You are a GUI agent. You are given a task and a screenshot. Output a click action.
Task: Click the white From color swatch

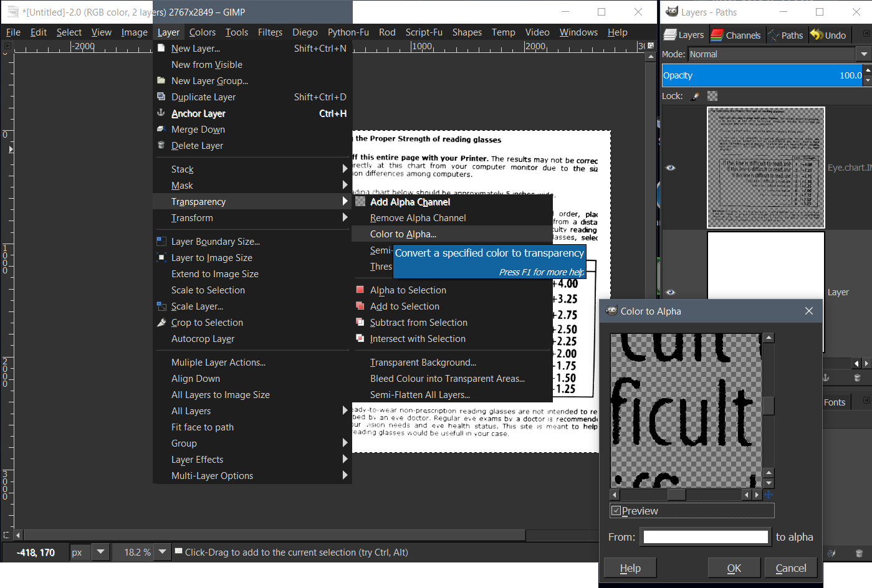pyautogui.click(x=706, y=537)
